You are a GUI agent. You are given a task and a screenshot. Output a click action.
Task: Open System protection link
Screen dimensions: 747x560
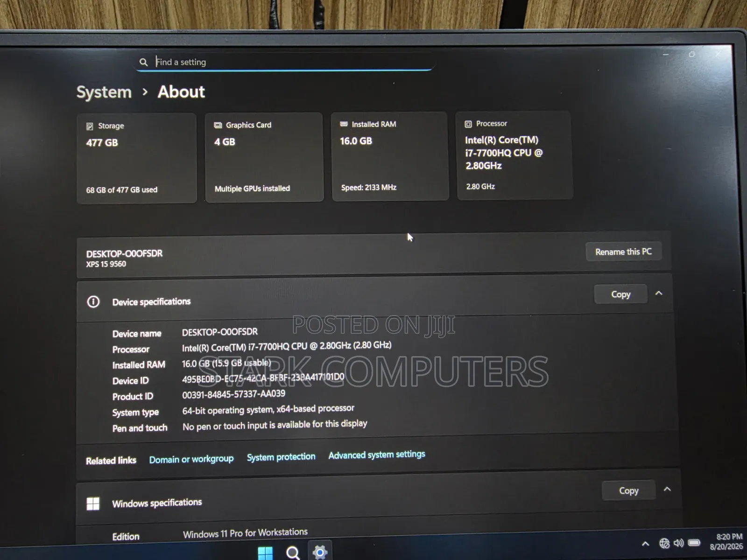click(x=281, y=457)
